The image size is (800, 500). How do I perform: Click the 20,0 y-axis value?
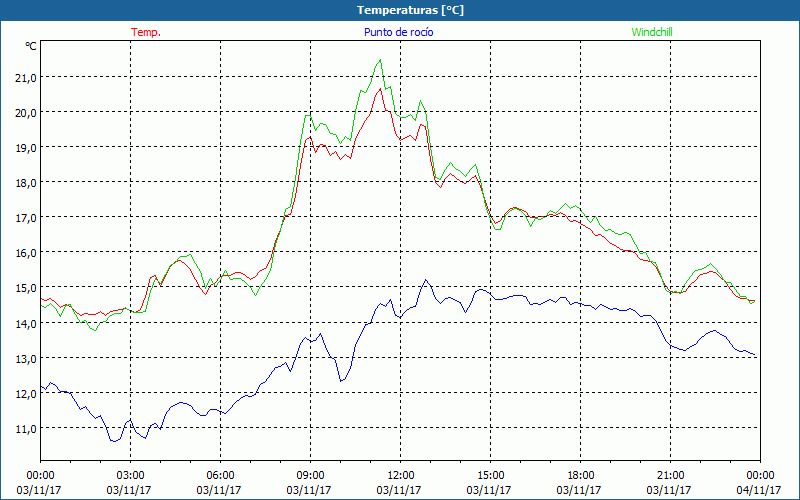[x=27, y=113]
